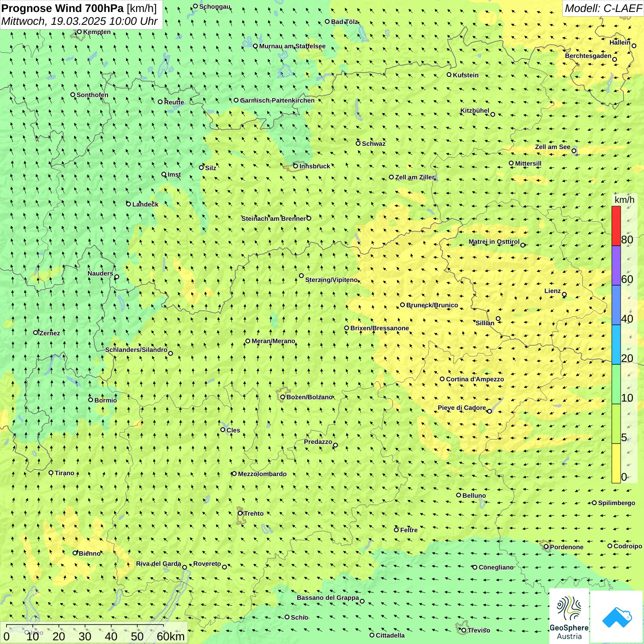Click the 'Berchtesgaden' label
This screenshot has width=644, height=644.
point(588,56)
